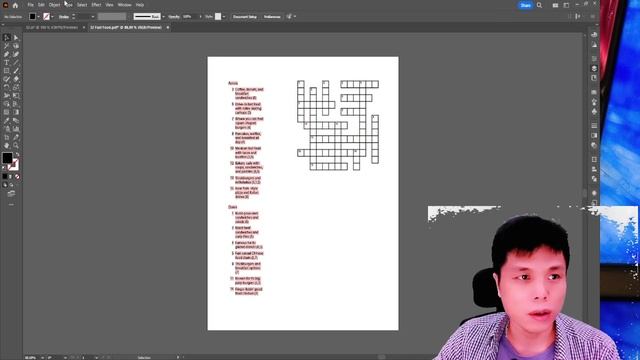
Task: Select the Curvature tool
Action: point(16,54)
